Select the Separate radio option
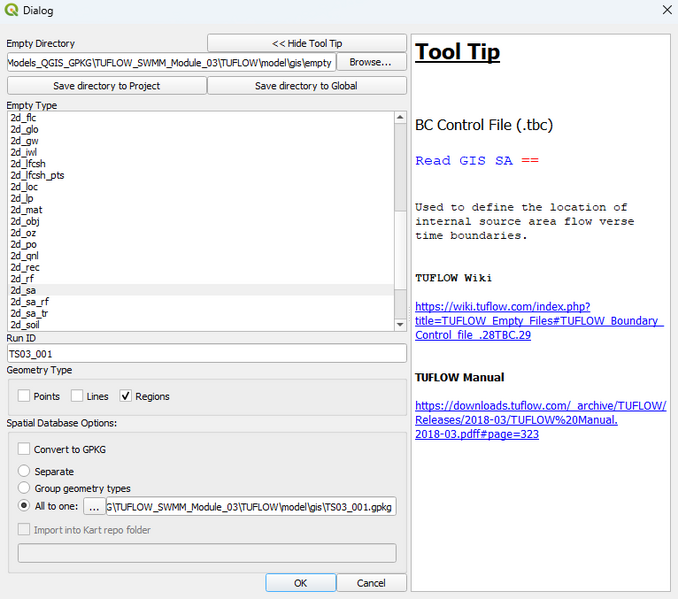 (24, 471)
